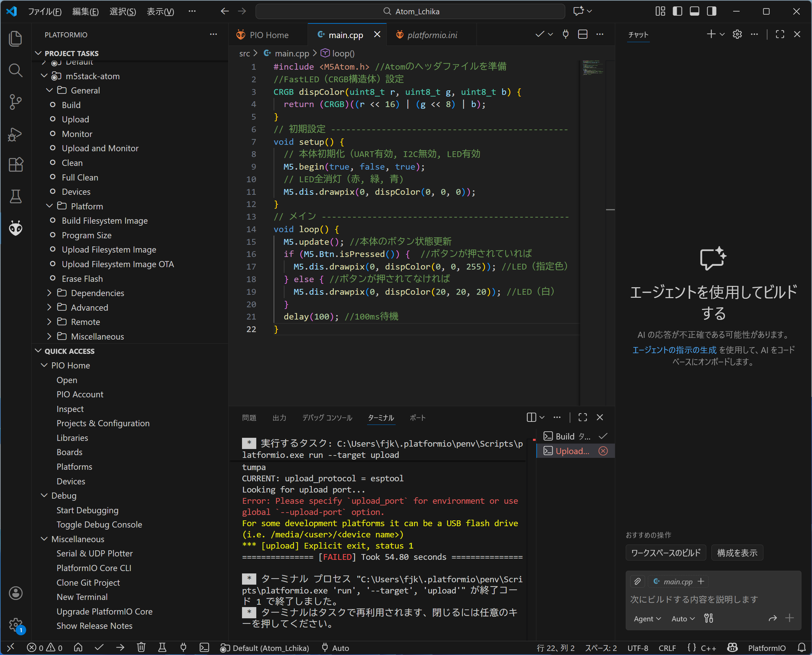Open the Extensions view in activity bar
This screenshot has height=655, width=812.
click(x=16, y=165)
